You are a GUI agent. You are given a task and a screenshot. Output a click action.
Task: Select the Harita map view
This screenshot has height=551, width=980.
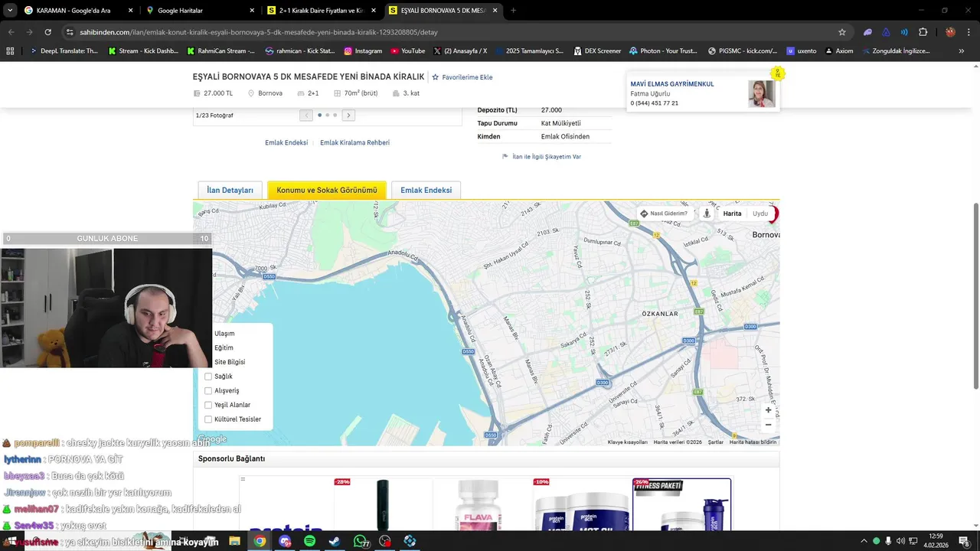[x=732, y=214]
